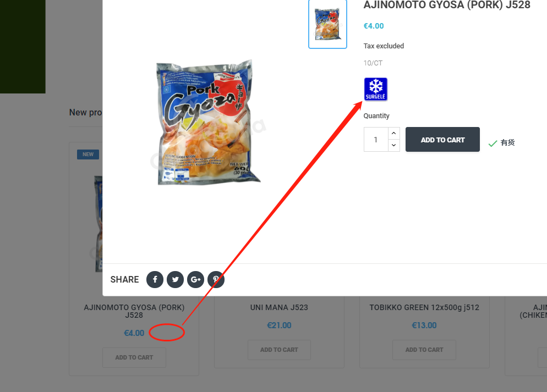This screenshot has height=392, width=547.
Task: Click the large Pork Gyoza product image
Action: tap(208, 122)
